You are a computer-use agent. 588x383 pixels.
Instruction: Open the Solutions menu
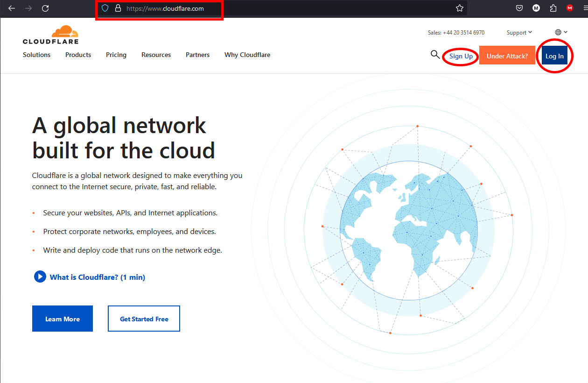(36, 55)
